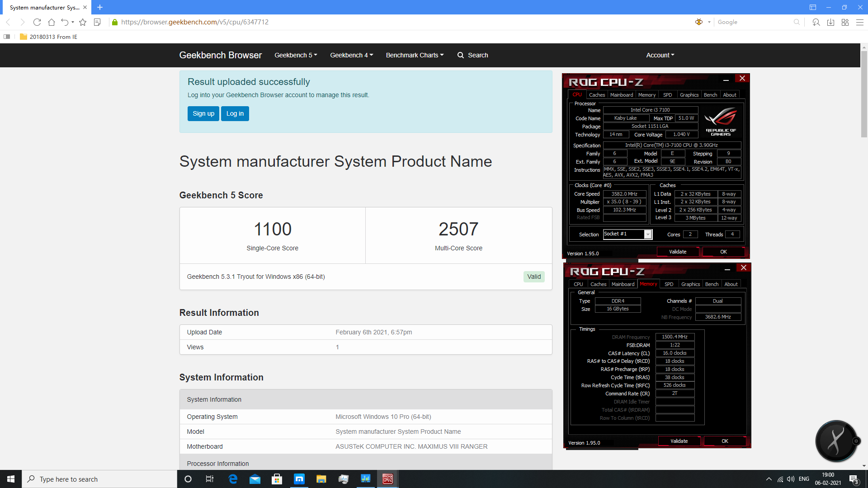Open ROG CPU-Z taskbar icon
Viewport: 868px width, 488px height.
tap(387, 479)
